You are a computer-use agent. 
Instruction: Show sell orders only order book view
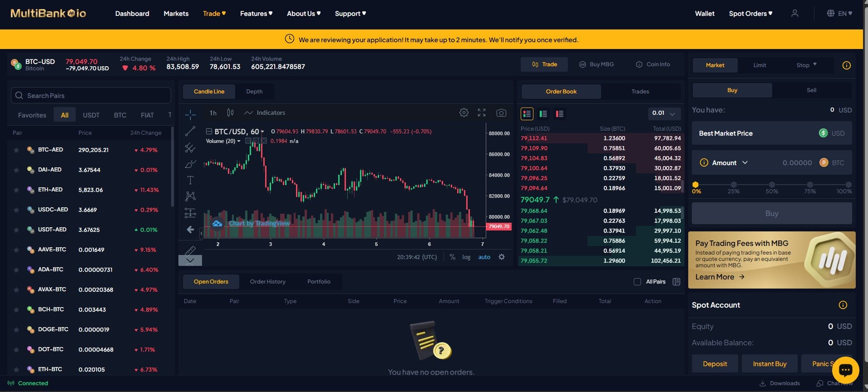(x=559, y=114)
